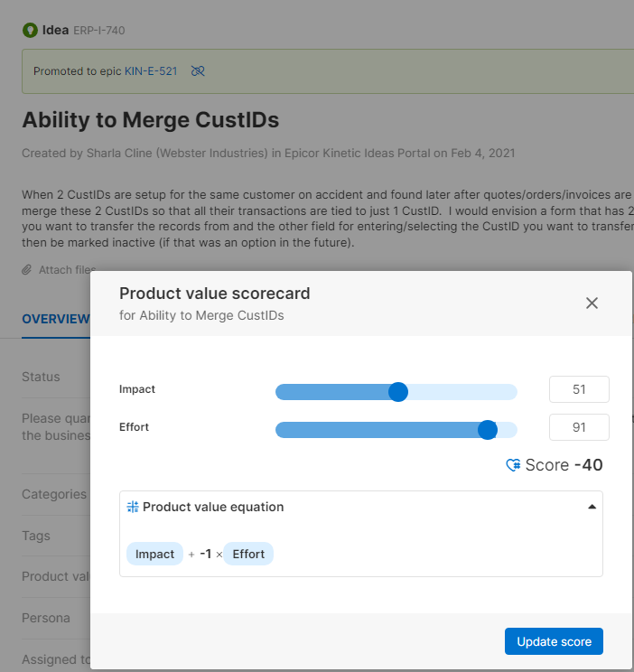The width and height of the screenshot is (634, 672).
Task: Click the Product value equation header
Action: 213,507
